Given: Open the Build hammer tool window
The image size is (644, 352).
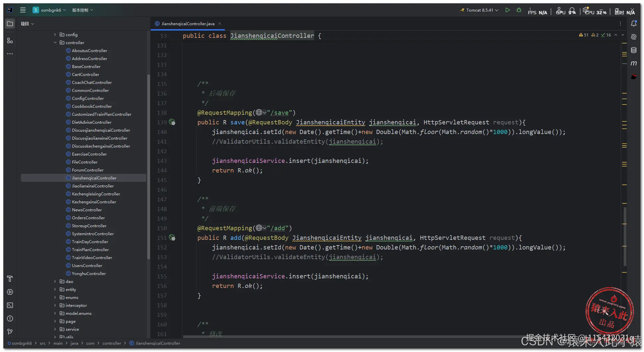Looking at the screenshot, I should (10, 279).
